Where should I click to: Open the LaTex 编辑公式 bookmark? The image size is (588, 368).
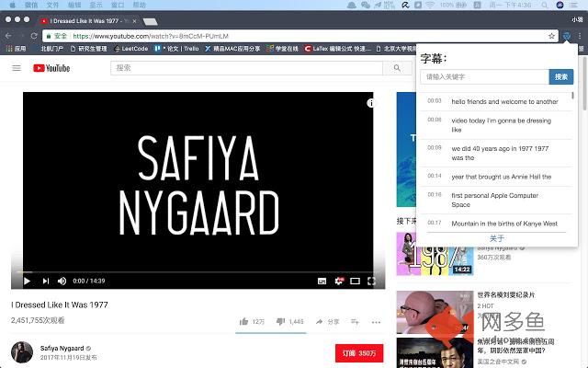337,49
